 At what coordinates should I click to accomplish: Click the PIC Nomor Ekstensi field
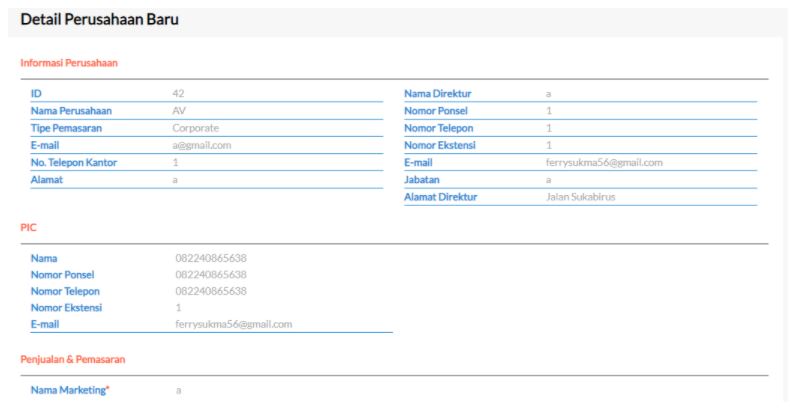(280, 307)
